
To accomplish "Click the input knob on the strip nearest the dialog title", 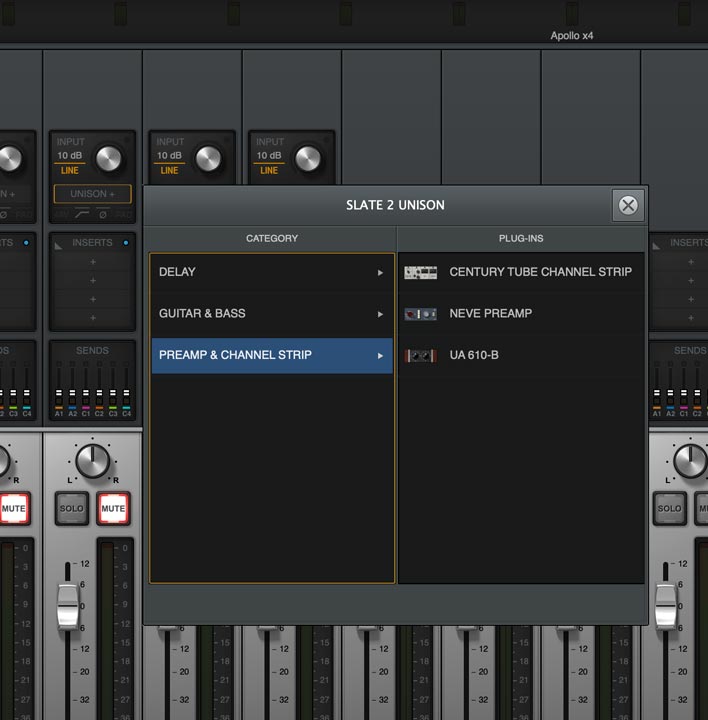I will click(x=308, y=159).
